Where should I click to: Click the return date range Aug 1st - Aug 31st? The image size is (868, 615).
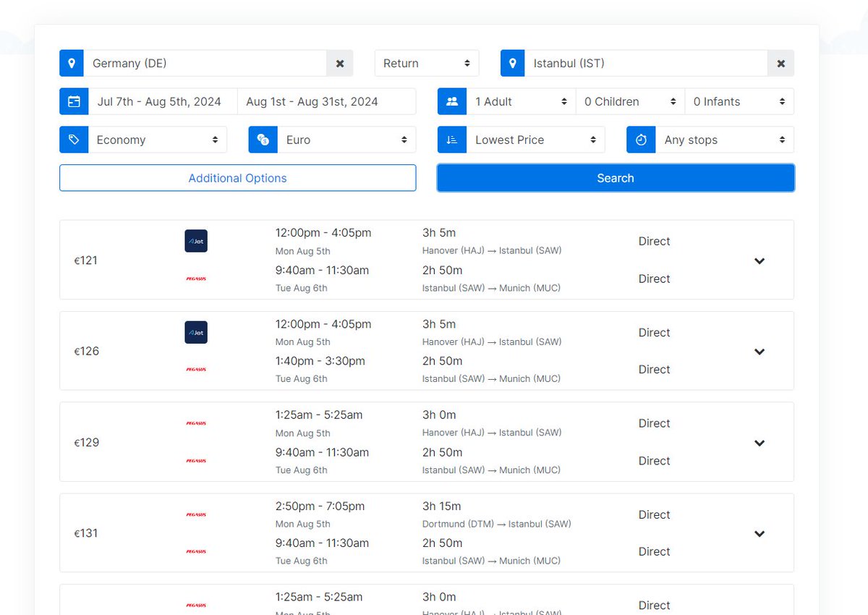pyautogui.click(x=326, y=102)
